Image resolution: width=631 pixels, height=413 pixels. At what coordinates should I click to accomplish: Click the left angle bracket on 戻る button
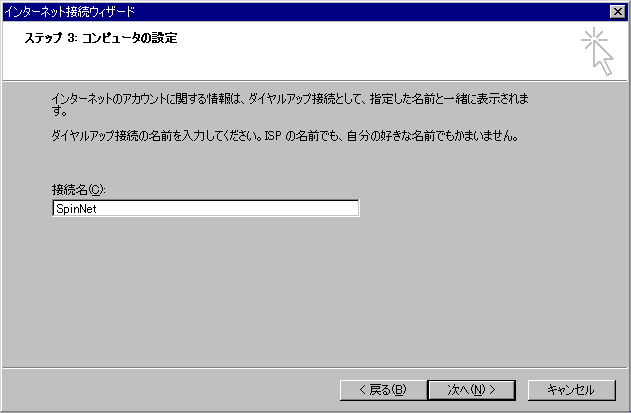[362, 390]
